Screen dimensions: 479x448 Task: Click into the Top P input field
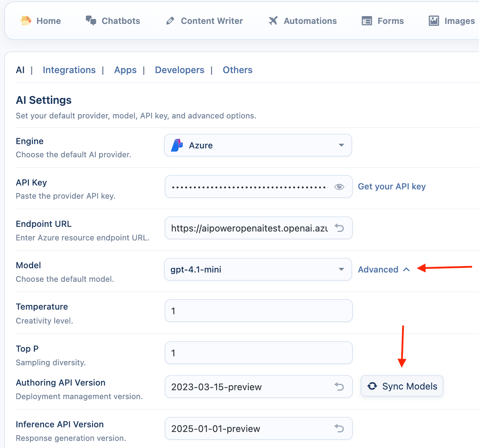point(258,353)
